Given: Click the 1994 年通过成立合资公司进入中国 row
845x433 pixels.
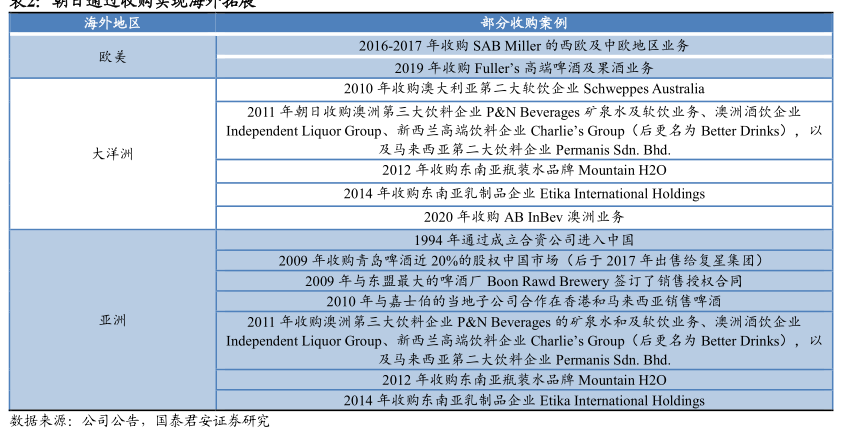Looking at the screenshot, I should pyautogui.click(x=524, y=239).
